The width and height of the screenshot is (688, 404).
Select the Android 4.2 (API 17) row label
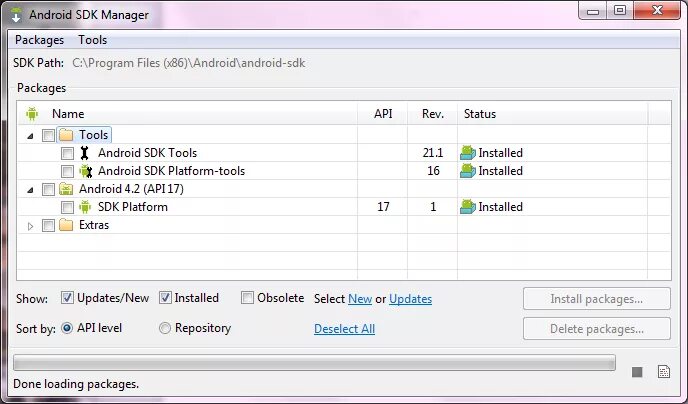(131, 189)
